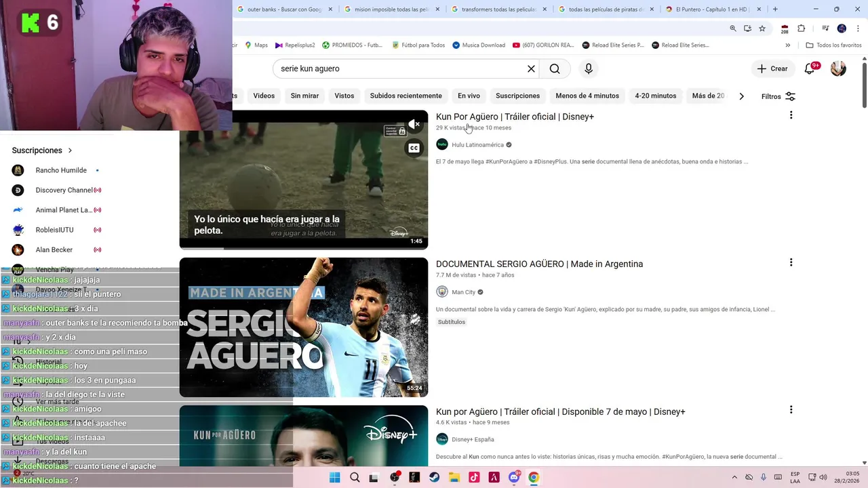The image size is (868, 488).
Task: Open more options for Kun Por Agüero trailer
Action: pos(791,115)
